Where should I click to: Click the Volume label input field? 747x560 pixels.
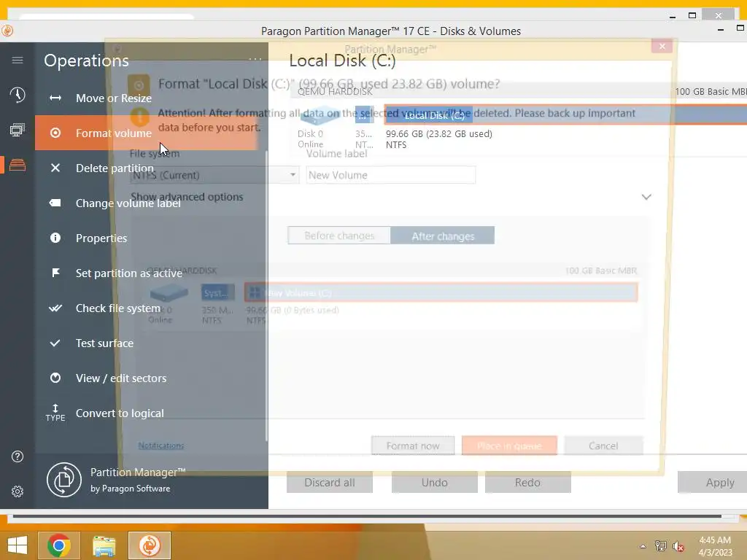(x=391, y=175)
